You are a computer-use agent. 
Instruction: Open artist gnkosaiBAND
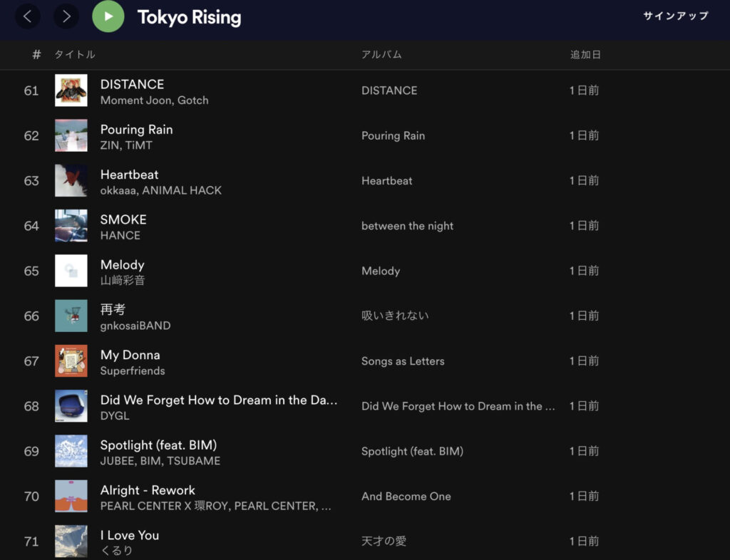(x=135, y=326)
